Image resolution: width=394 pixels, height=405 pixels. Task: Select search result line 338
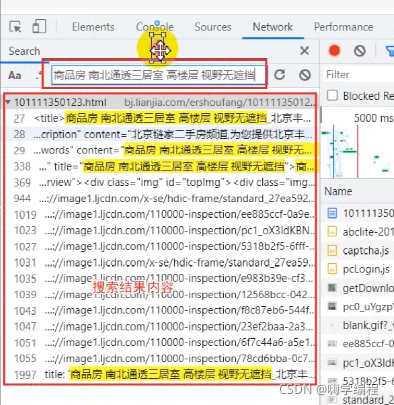(160, 166)
